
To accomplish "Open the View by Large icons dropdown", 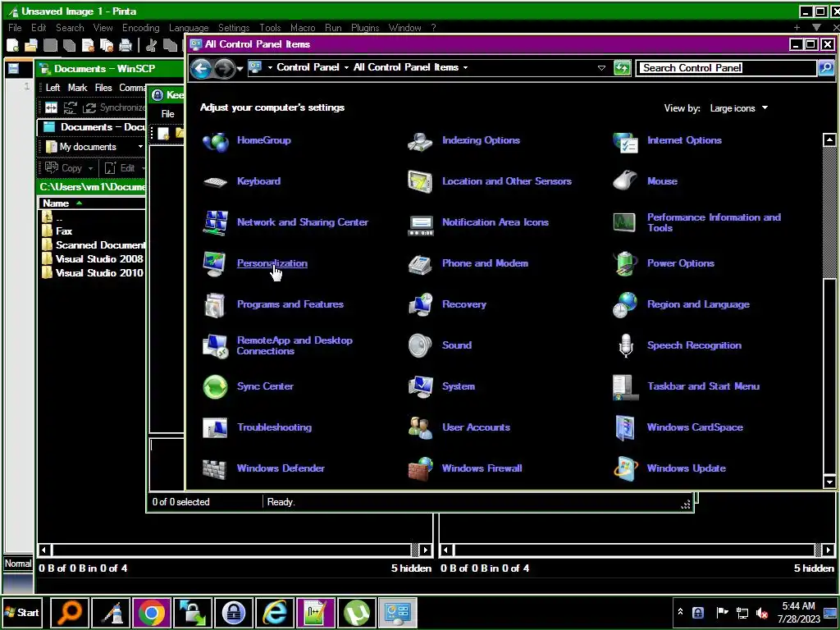I will pyautogui.click(x=739, y=108).
